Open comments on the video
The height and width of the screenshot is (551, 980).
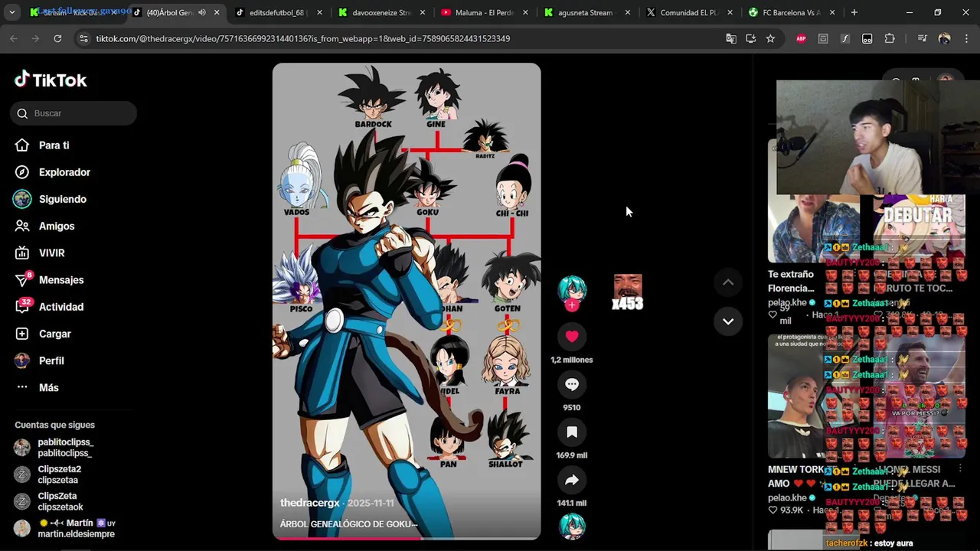point(572,384)
